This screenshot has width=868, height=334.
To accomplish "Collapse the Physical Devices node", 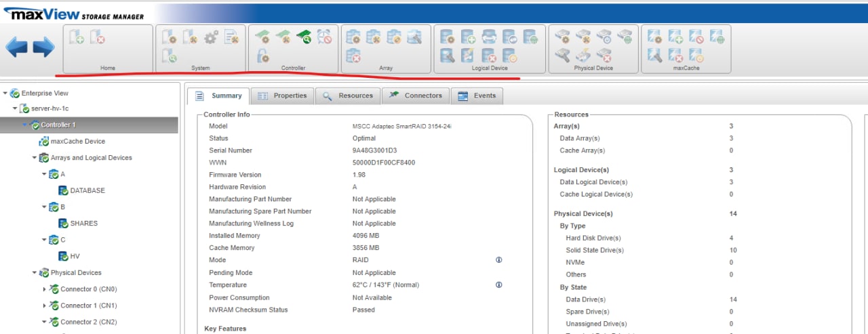I will [35, 272].
